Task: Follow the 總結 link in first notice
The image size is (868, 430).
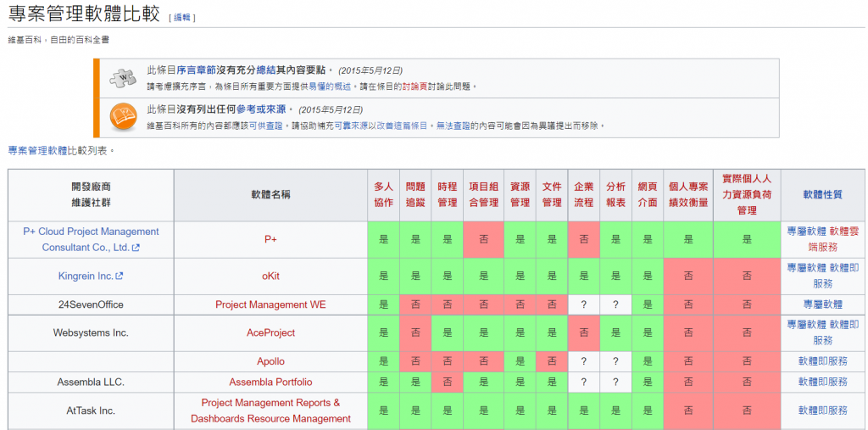Action: pyautogui.click(x=266, y=70)
